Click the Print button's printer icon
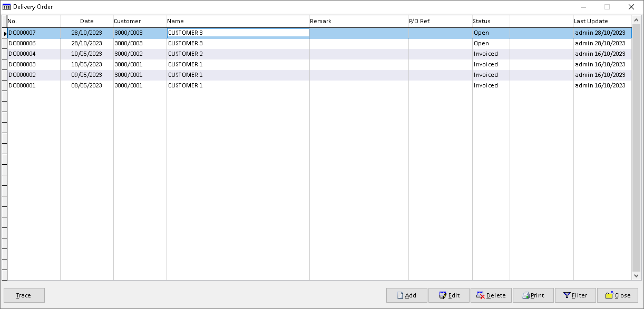This screenshot has height=309, width=644. pyautogui.click(x=525, y=295)
